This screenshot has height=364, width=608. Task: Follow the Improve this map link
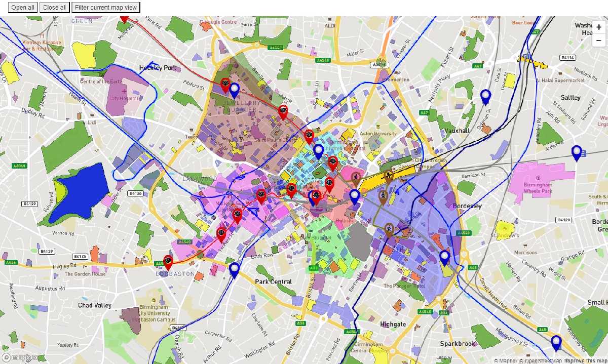coord(586,361)
